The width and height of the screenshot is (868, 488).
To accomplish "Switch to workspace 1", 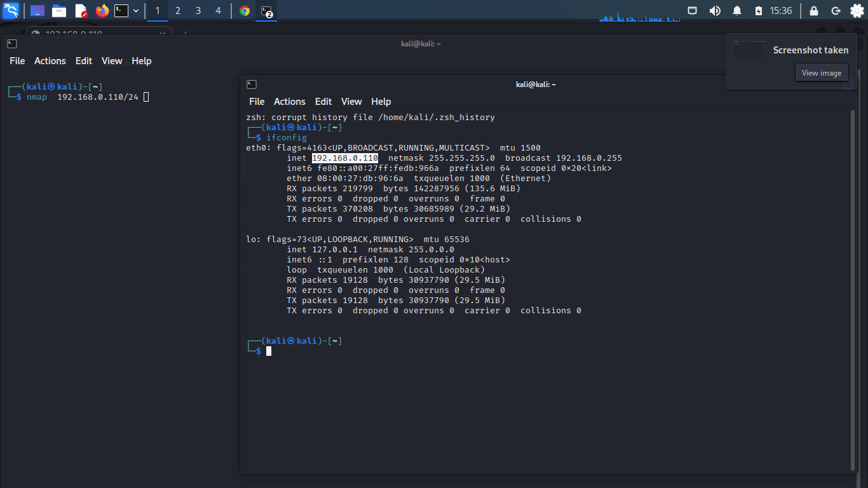I will (158, 11).
